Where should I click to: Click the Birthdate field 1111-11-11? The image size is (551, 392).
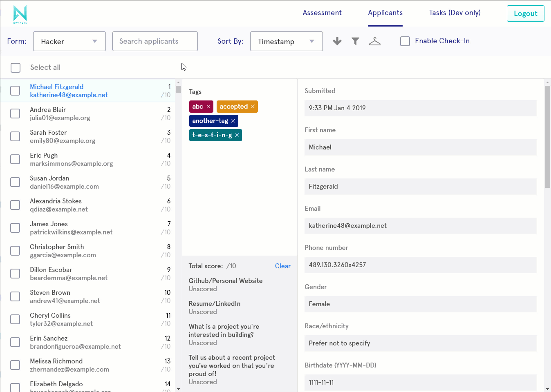421,383
